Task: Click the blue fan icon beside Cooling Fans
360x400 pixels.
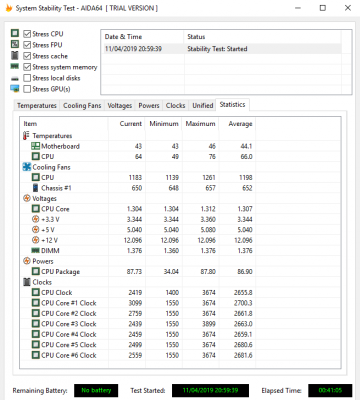Action: click(x=27, y=167)
